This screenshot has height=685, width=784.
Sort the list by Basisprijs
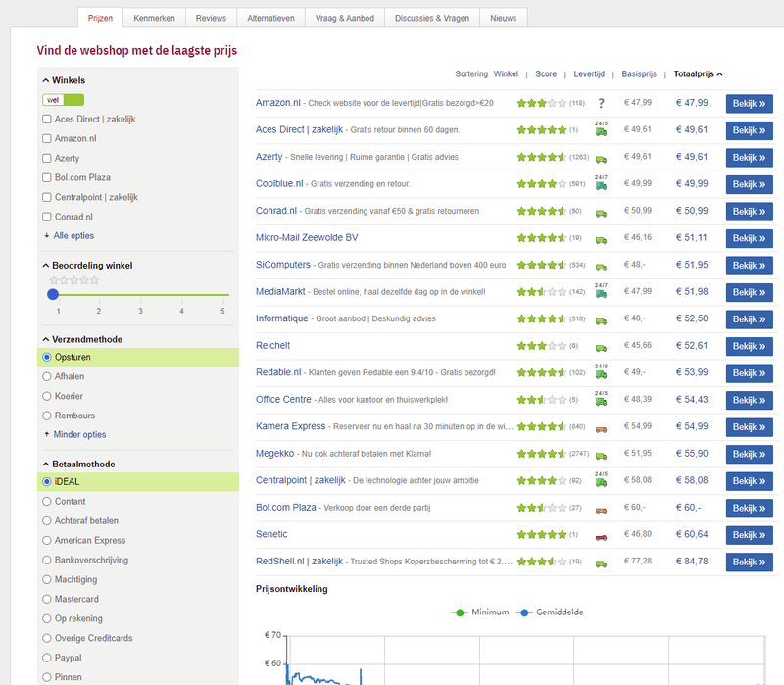click(x=639, y=74)
